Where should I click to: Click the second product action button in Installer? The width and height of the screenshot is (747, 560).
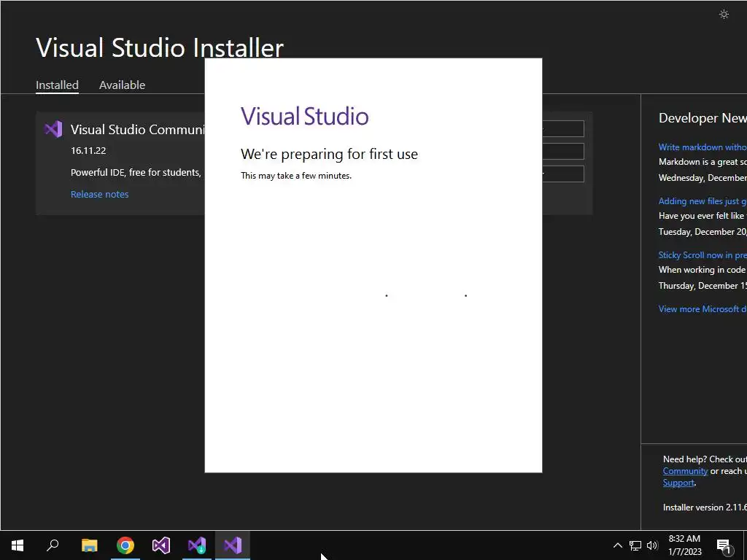coord(563,151)
